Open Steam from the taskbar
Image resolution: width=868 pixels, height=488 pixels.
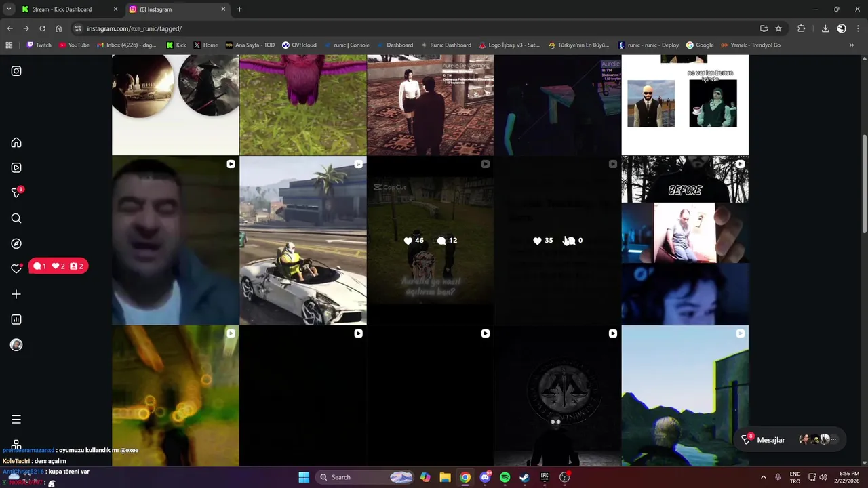tap(524, 477)
